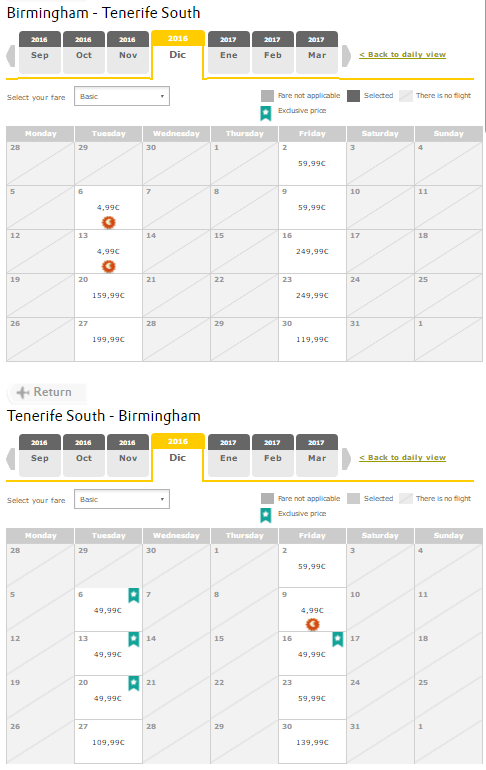
Task: Switch outbound calendar to Nov 2016 tab
Action: [128, 53]
